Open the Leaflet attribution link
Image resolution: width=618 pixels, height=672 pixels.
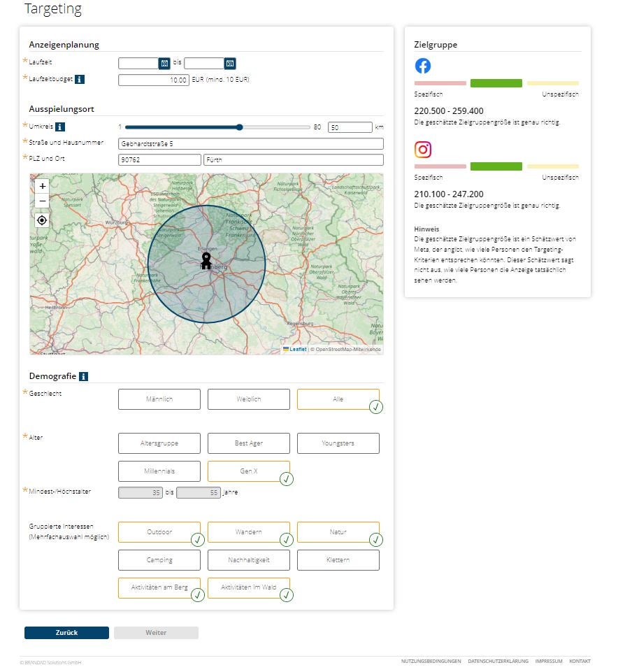(x=297, y=349)
